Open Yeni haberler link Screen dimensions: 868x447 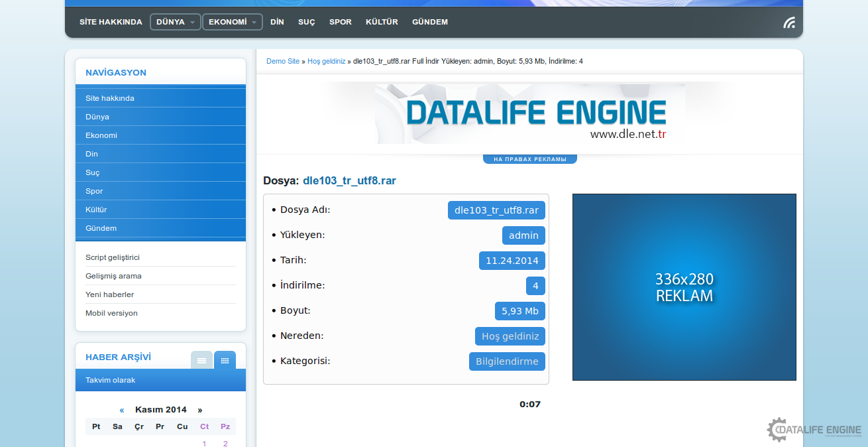[x=110, y=294]
